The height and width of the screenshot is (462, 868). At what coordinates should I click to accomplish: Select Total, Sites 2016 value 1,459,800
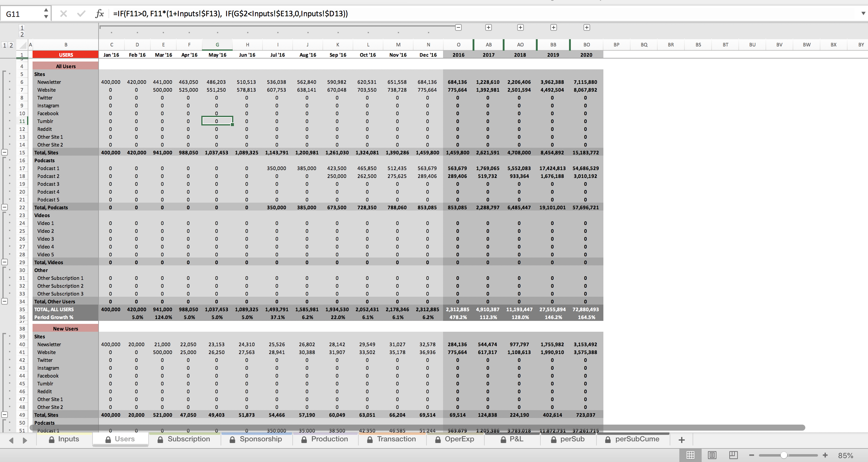458,152
